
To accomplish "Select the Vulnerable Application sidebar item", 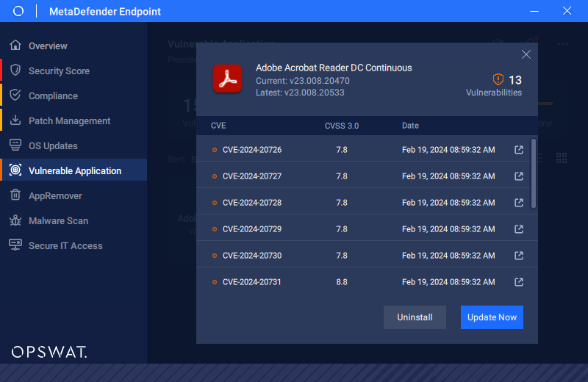I will (x=73, y=170).
